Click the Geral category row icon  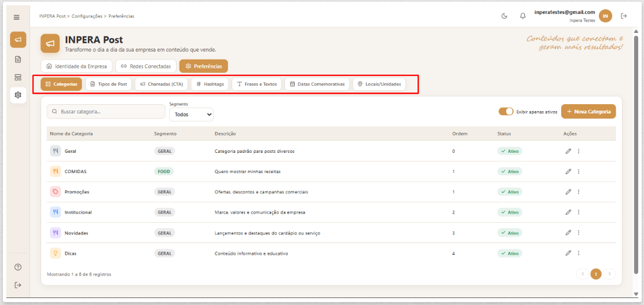coord(56,151)
